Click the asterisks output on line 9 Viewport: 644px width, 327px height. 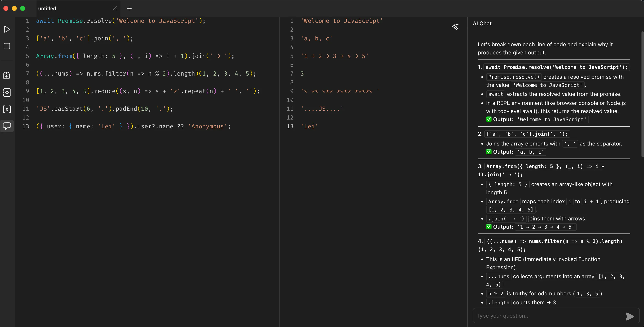click(340, 91)
